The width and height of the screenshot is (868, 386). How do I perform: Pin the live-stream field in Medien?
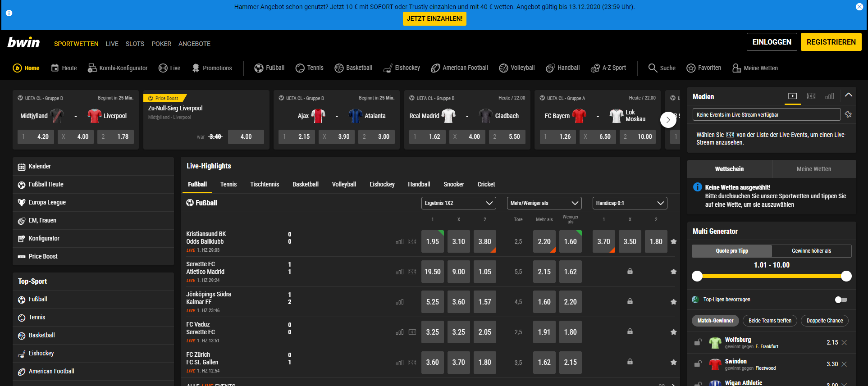pos(848,114)
